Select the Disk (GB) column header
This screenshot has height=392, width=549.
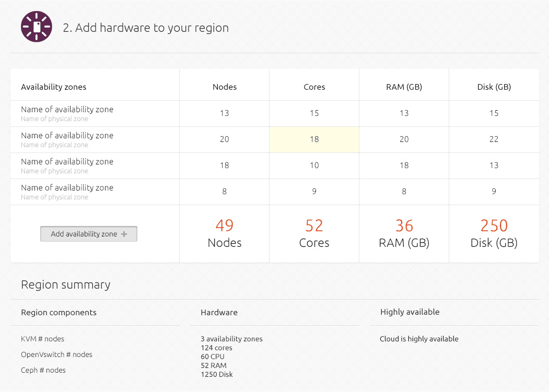[494, 87]
